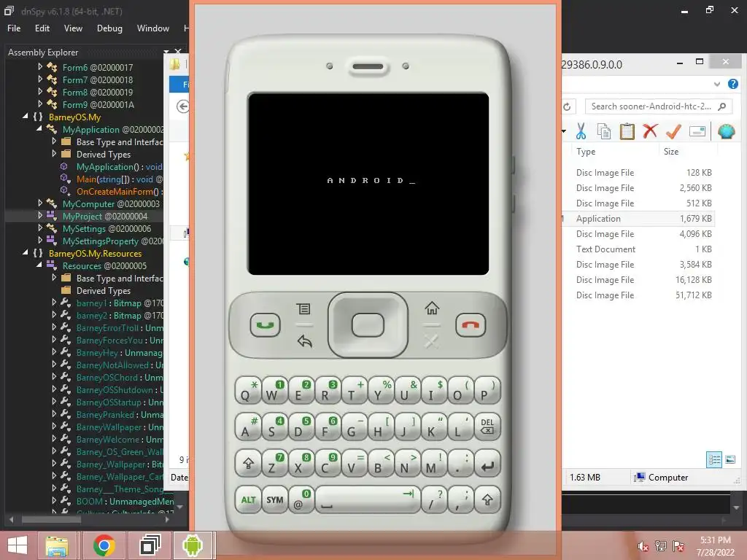Open the Windows Start button
747x560 pixels.
[x=18, y=545]
